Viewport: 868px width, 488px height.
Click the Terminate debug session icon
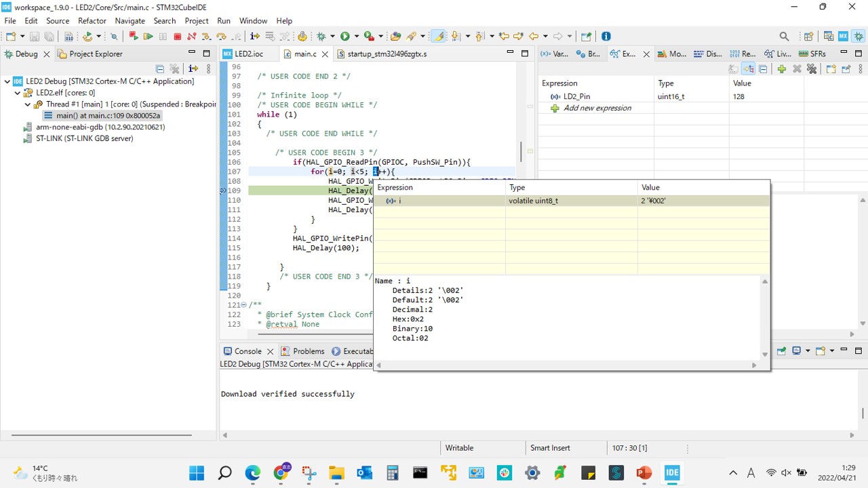coord(177,36)
